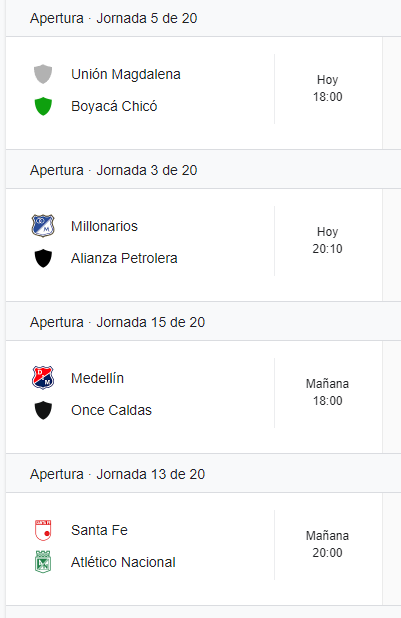The height and width of the screenshot is (618, 401).
Task: Click the black Once Caldas shield icon
Action: point(43,410)
